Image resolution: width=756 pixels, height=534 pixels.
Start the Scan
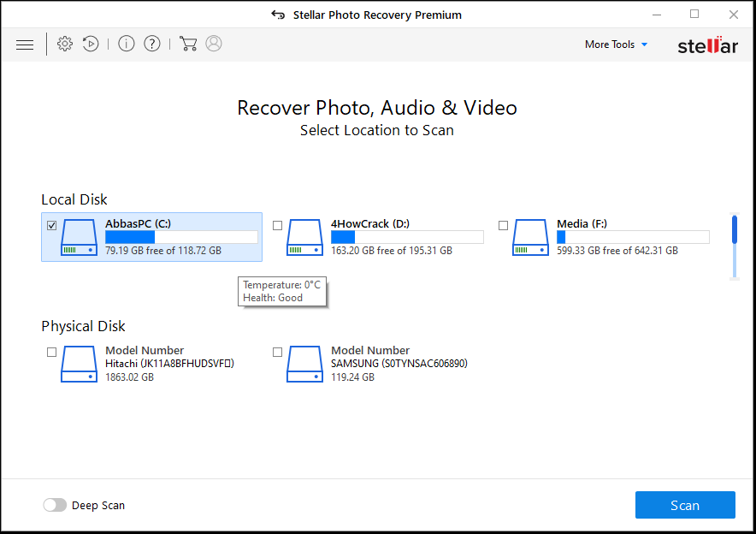(685, 505)
